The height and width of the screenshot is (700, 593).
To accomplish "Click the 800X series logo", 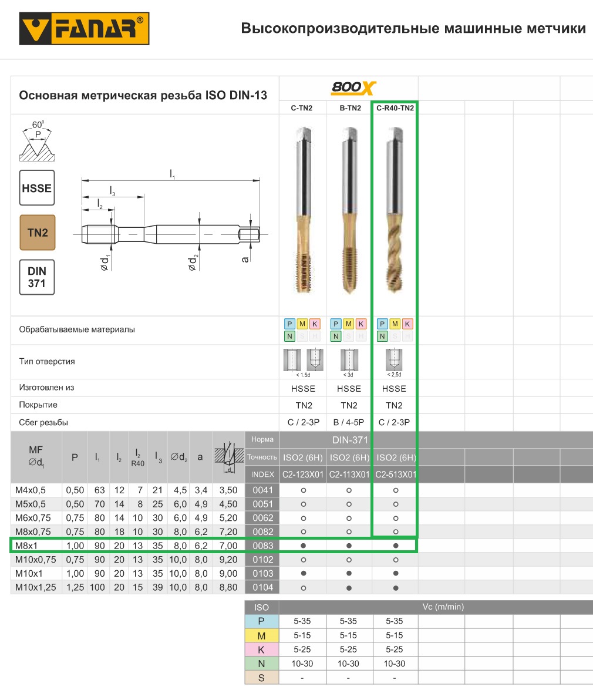I will click(x=353, y=87).
